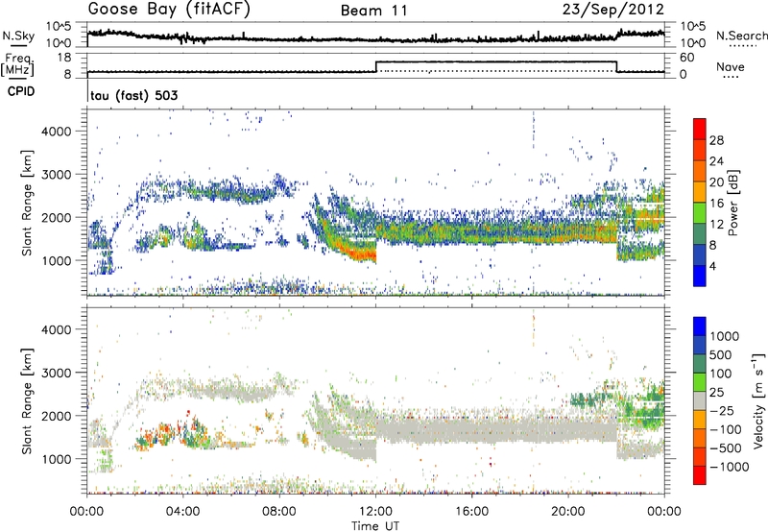
Task: Click the '16:00' time tick label
Action: click(x=471, y=512)
